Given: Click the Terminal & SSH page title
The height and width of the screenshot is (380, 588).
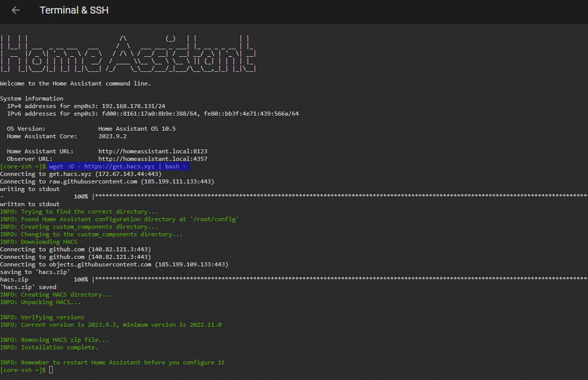Looking at the screenshot, I should click(x=74, y=10).
